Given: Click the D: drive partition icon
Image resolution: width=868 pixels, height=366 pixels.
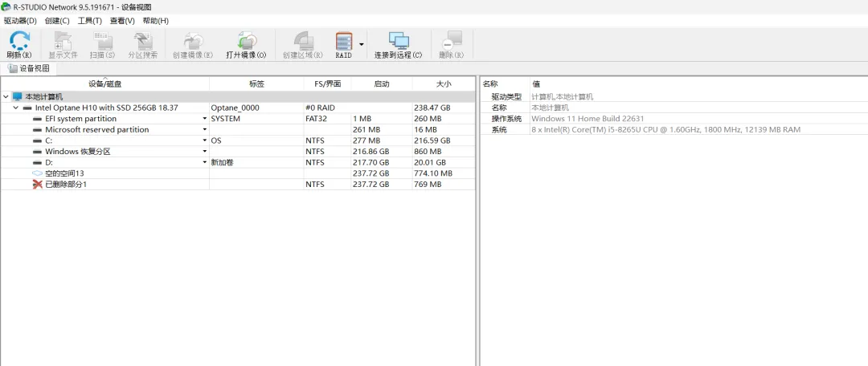Looking at the screenshot, I should point(38,163).
